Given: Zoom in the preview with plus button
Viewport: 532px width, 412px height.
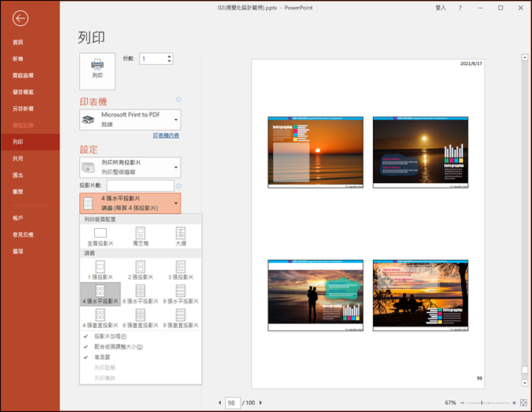Looking at the screenshot, I should click(x=514, y=402).
